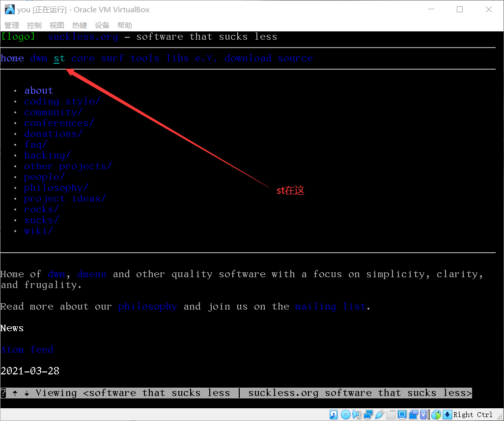Viewport: 504px width, 421px height.
Task: Open the 视图 menu
Action: 56,25
